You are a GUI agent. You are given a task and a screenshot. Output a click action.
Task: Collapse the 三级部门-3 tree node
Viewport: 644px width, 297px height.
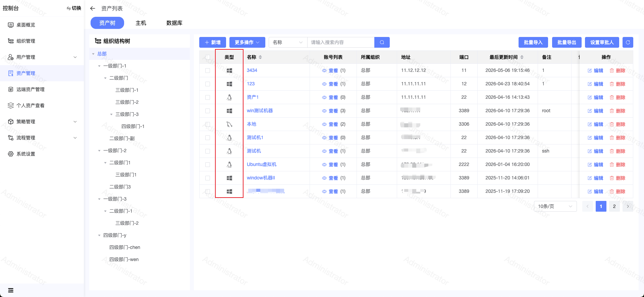click(x=111, y=114)
